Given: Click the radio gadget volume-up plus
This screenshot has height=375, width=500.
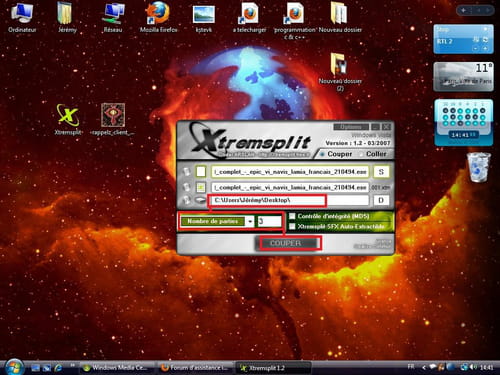Looking at the screenshot, I should click(485, 49).
